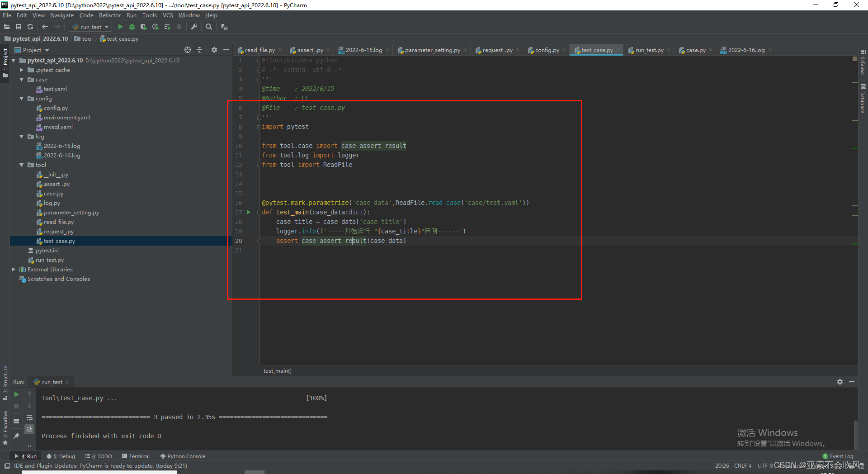
Task: Open the VCS menu
Action: [x=168, y=15]
